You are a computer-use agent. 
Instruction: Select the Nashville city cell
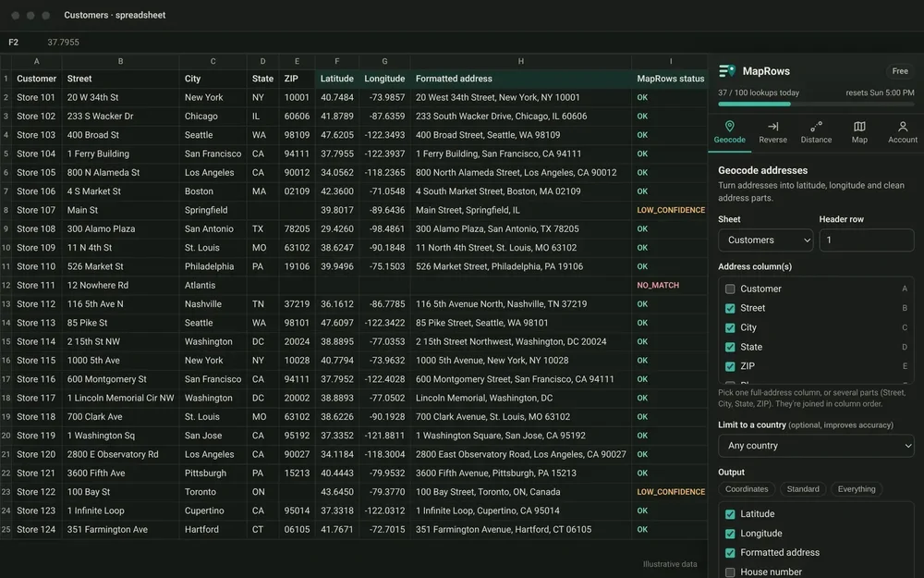coord(213,304)
